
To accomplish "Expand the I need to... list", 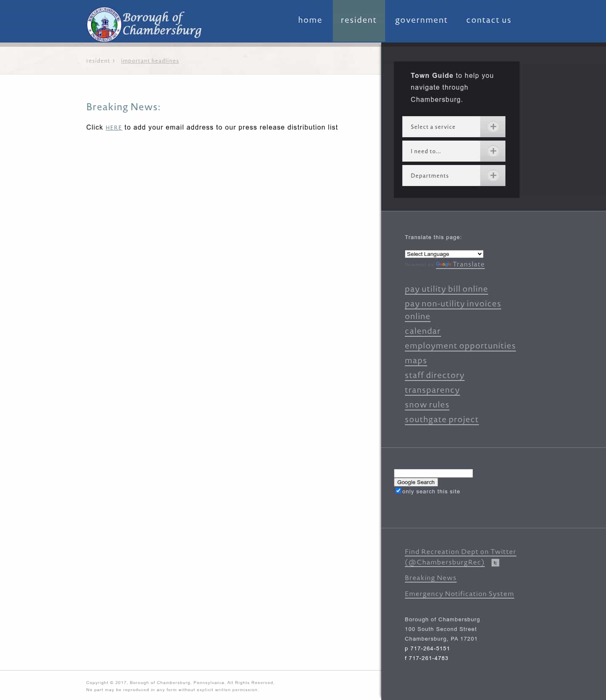I will coord(454,151).
